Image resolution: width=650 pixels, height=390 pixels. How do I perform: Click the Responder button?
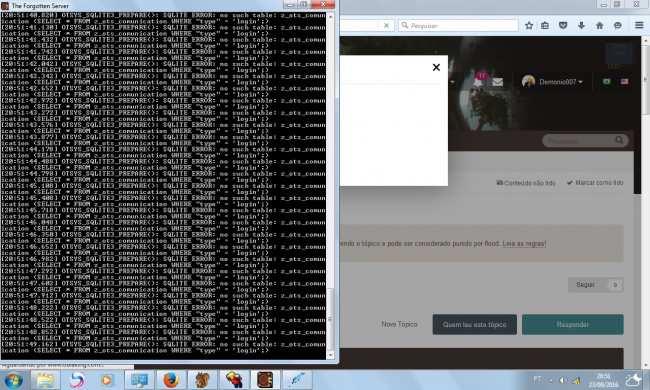tap(572, 325)
